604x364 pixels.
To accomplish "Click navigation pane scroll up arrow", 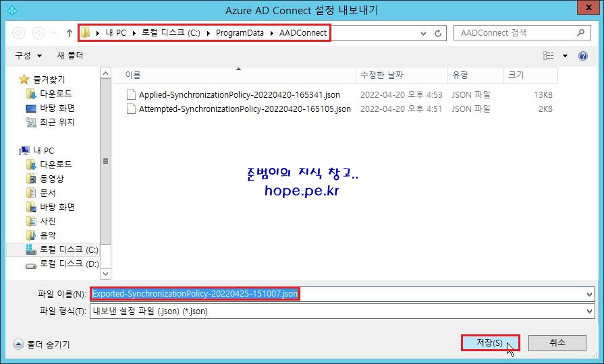I will (x=105, y=73).
